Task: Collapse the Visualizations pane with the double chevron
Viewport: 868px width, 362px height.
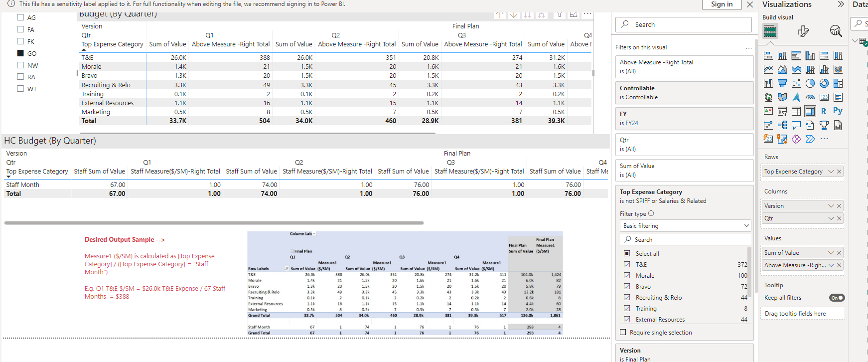Action: [x=841, y=4]
